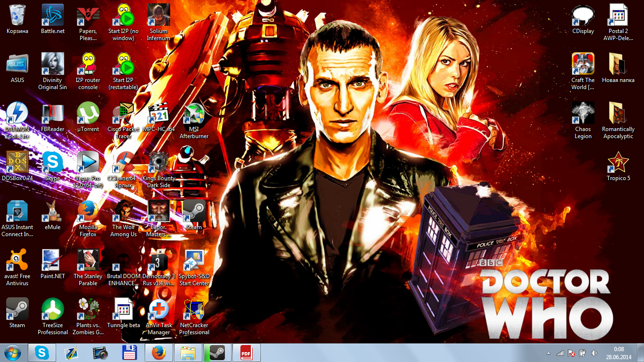This screenshot has width=644, height=362.
Task: Select the Steam desktop icon beside TreeSize Professional
Action: [x=17, y=313]
